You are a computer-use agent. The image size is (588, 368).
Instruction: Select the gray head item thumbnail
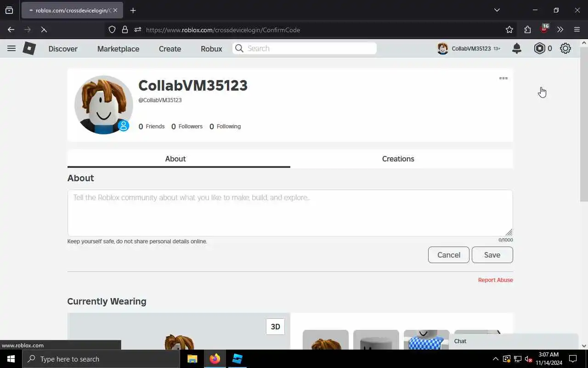click(376, 339)
